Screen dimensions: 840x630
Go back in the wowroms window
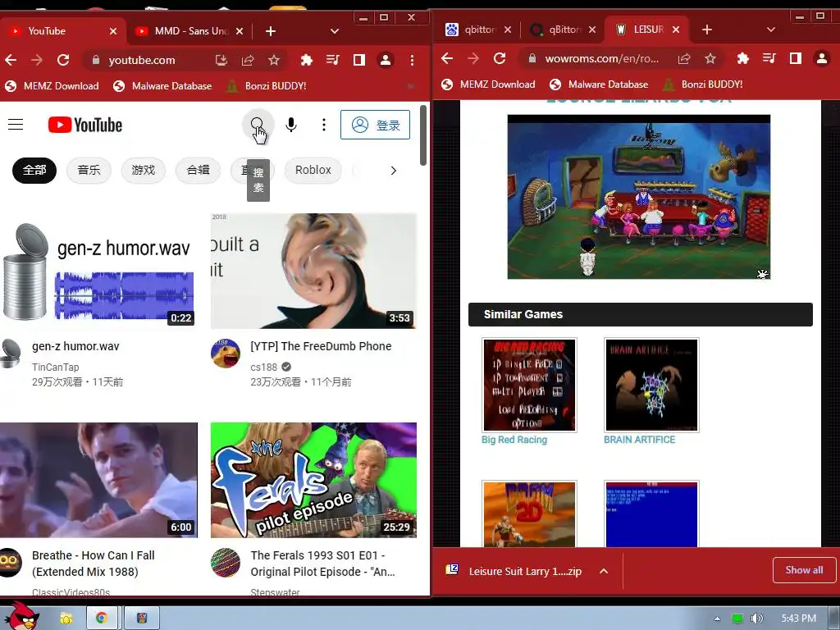point(447,58)
